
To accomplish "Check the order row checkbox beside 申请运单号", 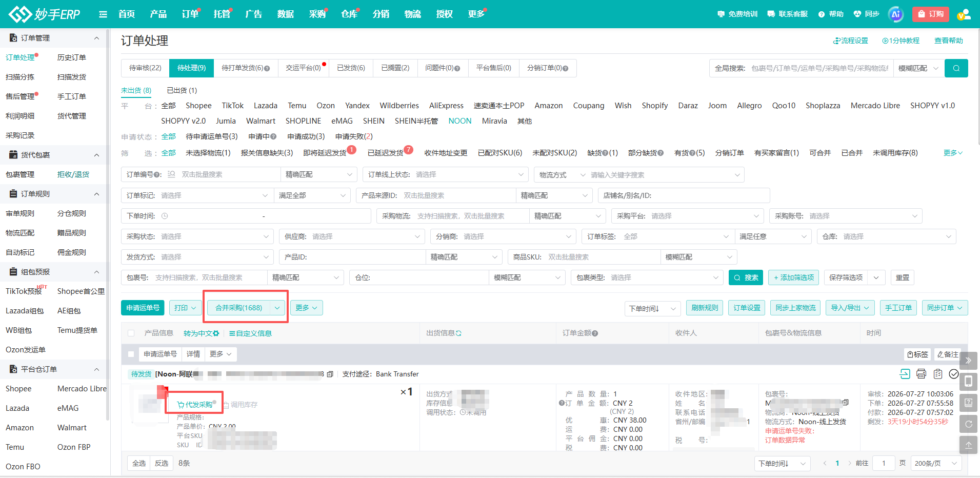I will [x=131, y=354].
